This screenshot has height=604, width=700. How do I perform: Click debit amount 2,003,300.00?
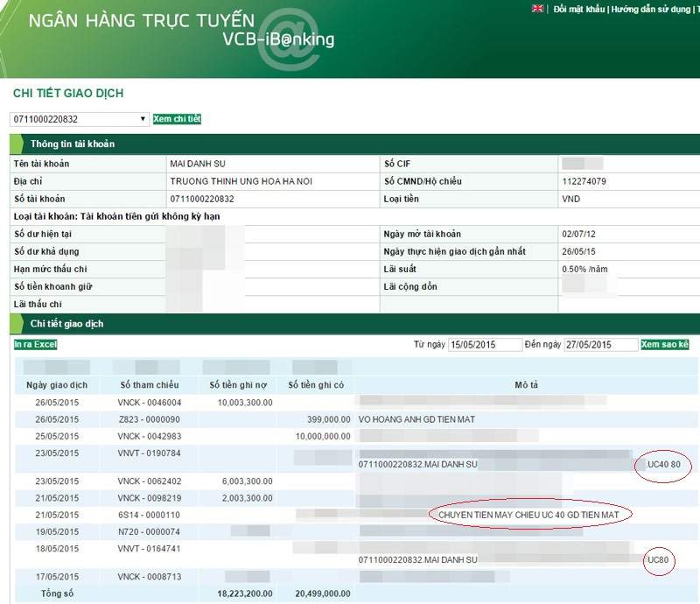[x=248, y=498]
